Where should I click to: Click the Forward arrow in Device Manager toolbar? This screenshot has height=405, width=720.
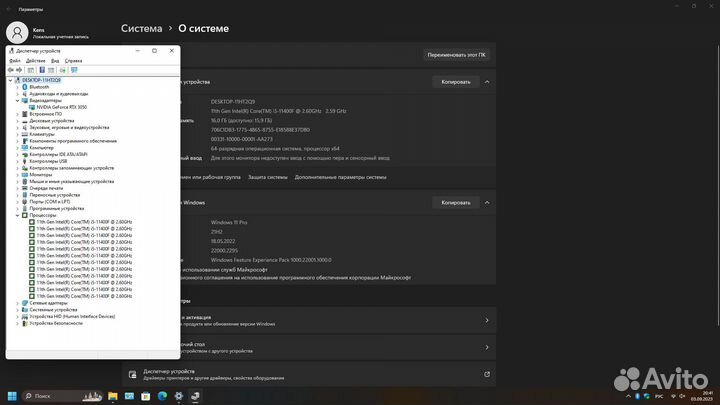coord(19,70)
